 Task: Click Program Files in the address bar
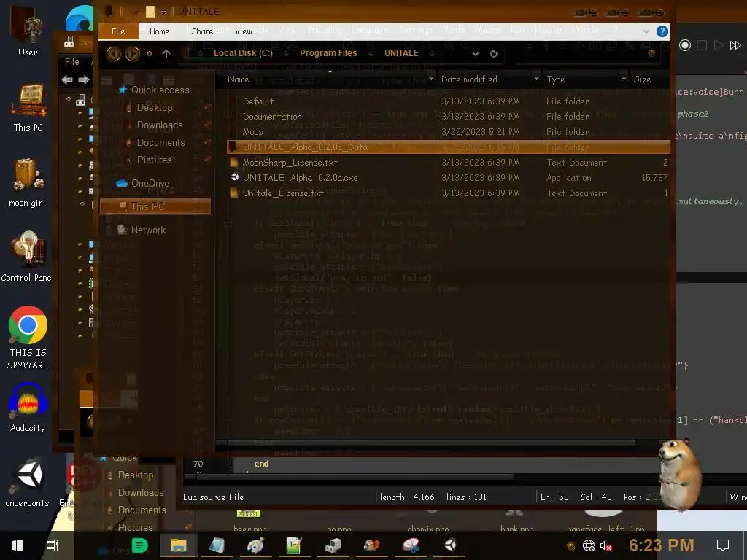point(328,53)
